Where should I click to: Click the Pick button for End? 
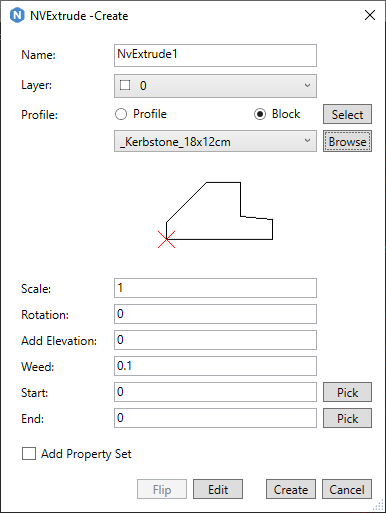(x=347, y=418)
